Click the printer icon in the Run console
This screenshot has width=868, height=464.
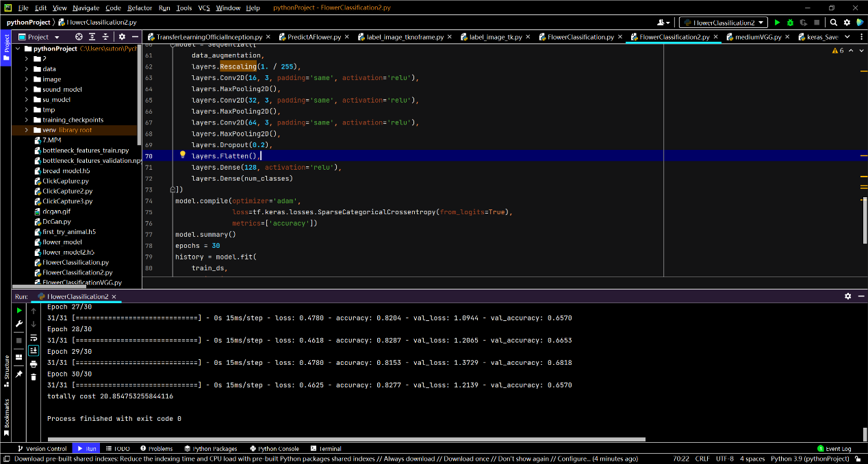point(33,364)
